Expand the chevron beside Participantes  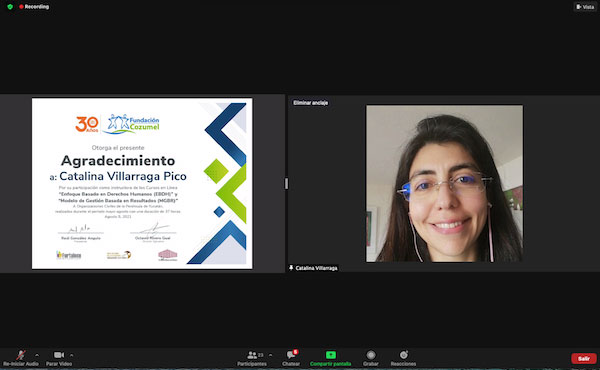tap(271, 355)
